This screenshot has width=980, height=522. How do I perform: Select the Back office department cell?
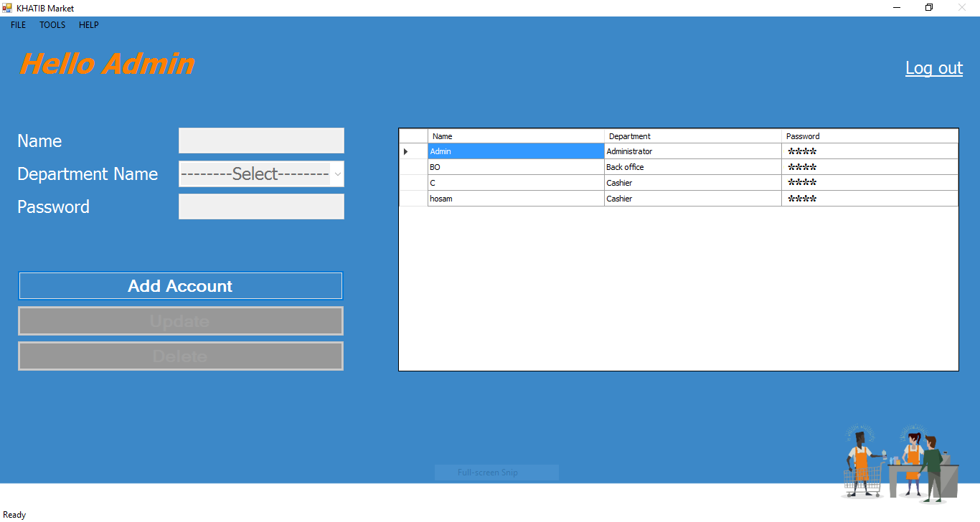click(693, 167)
